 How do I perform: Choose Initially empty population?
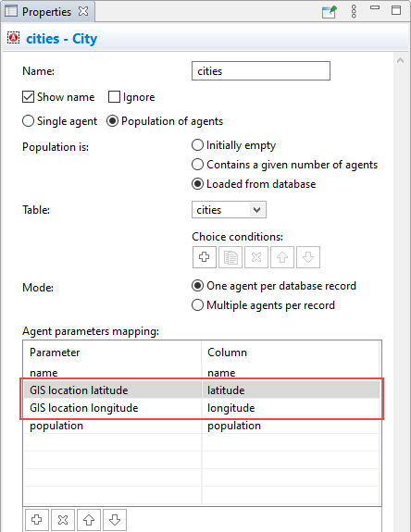(197, 145)
